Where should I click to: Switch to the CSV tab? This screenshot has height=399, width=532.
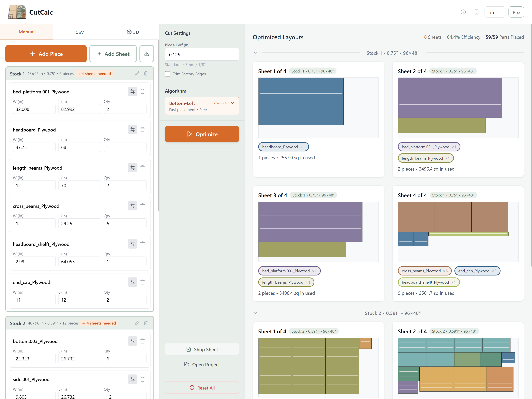click(x=80, y=32)
